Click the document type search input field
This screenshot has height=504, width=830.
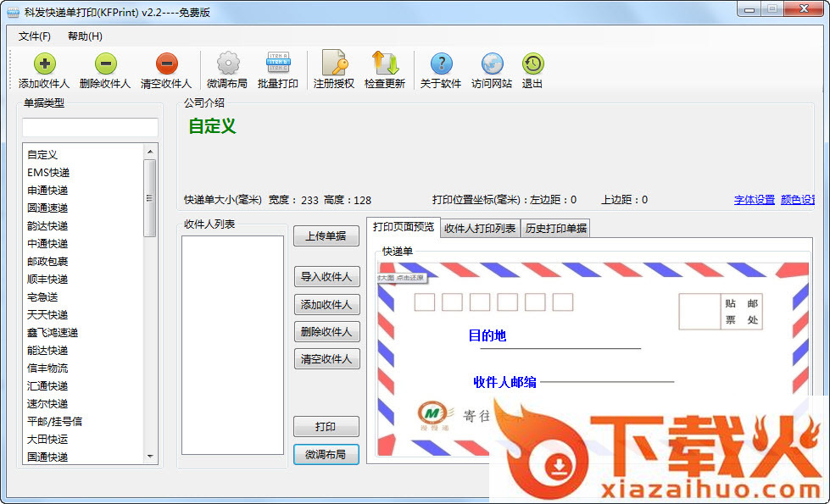coord(90,127)
